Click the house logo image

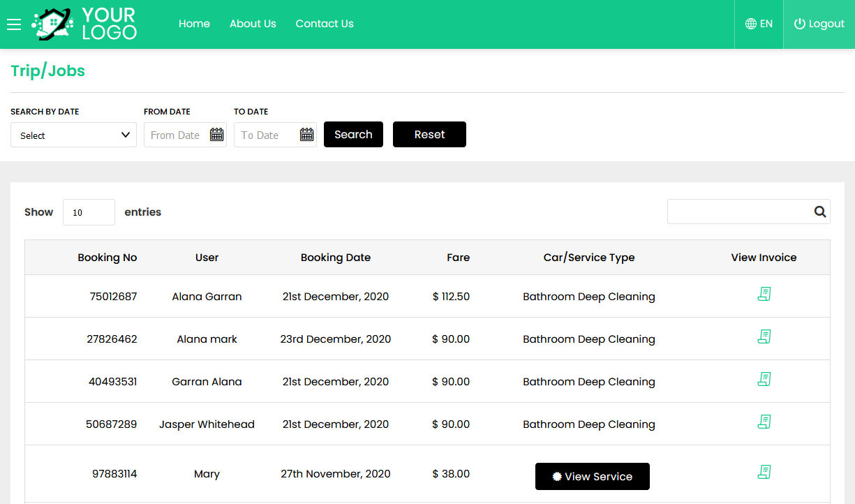(x=53, y=24)
